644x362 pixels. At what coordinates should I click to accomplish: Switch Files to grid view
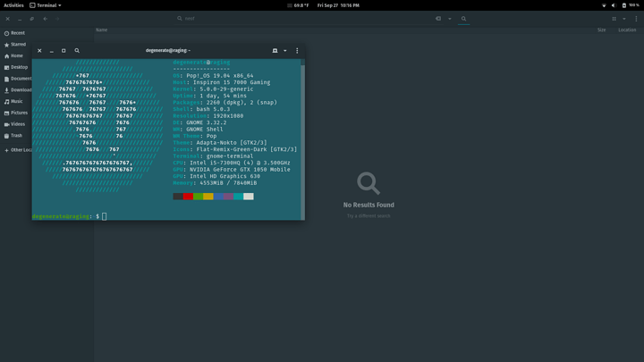[x=614, y=19]
